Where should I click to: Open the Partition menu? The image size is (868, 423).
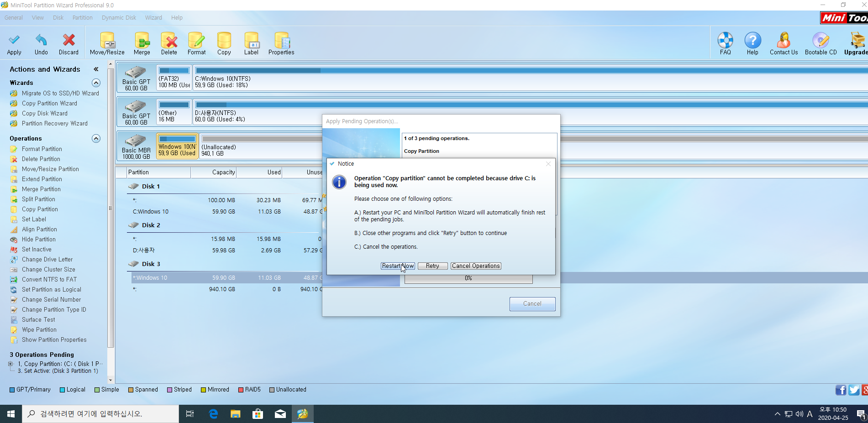[x=82, y=18]
